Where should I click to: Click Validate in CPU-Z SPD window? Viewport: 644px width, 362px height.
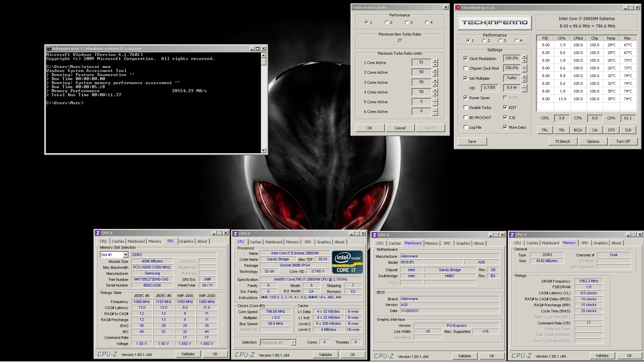pyautogui.click(x=188, y=354)
